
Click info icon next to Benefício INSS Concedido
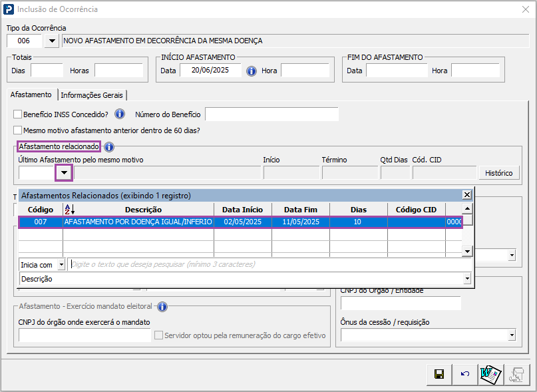[x=120, y=114]
